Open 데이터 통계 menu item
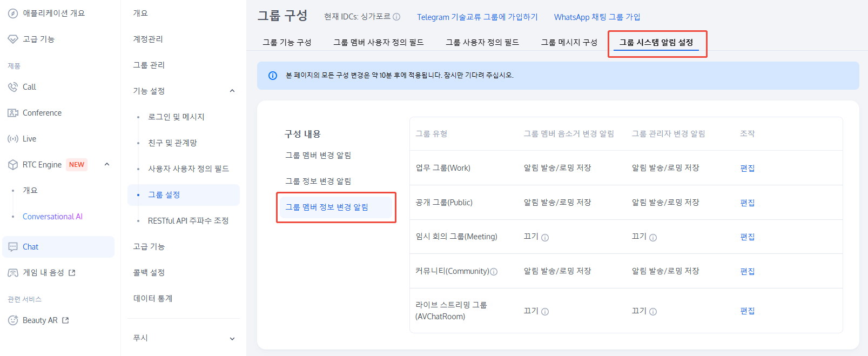Viewport: 868px width, 356px height. coord(153,298)
